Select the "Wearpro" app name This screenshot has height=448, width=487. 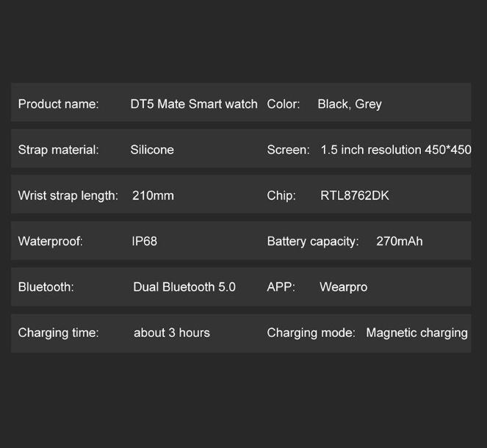coord(343,287)
